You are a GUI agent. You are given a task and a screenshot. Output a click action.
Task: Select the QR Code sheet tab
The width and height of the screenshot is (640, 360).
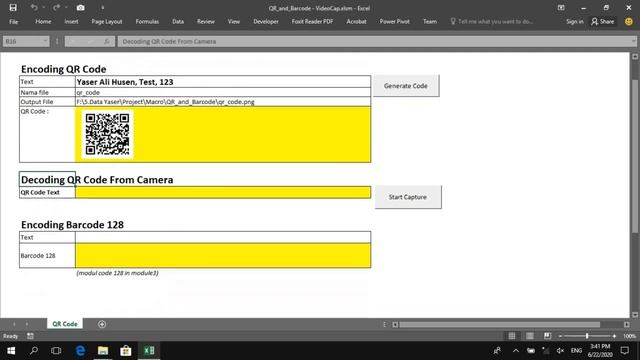point(64,324)
